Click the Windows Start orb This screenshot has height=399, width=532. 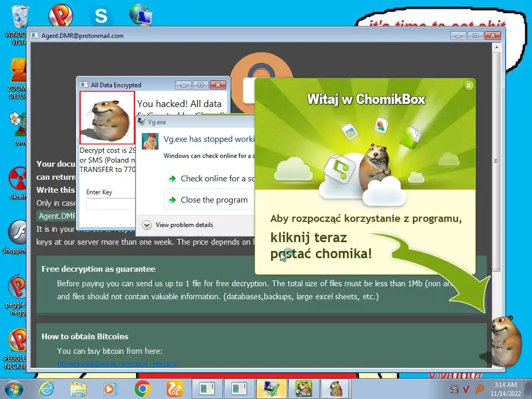pyautogui.click(x=14, y=389)
